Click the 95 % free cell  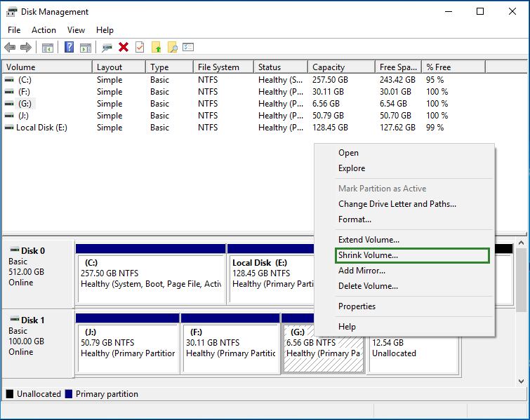[435, 80]
